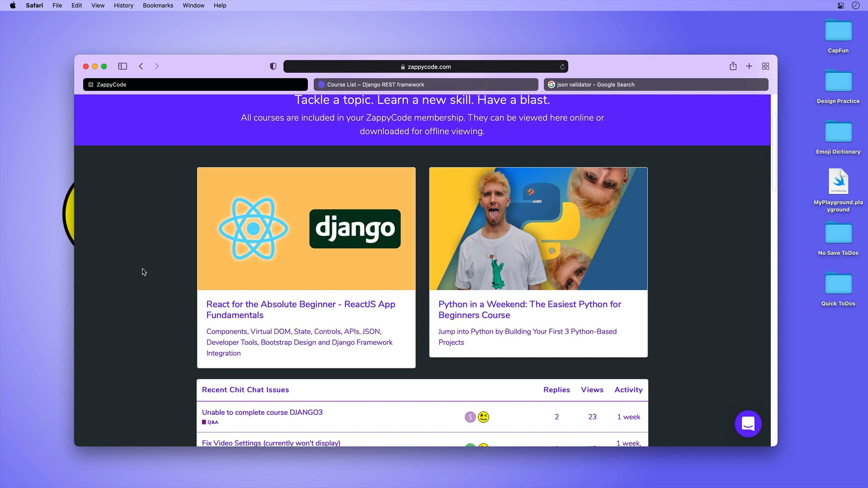Click the winking emoji avatar in DJANGO3 row

coord(483,417)
